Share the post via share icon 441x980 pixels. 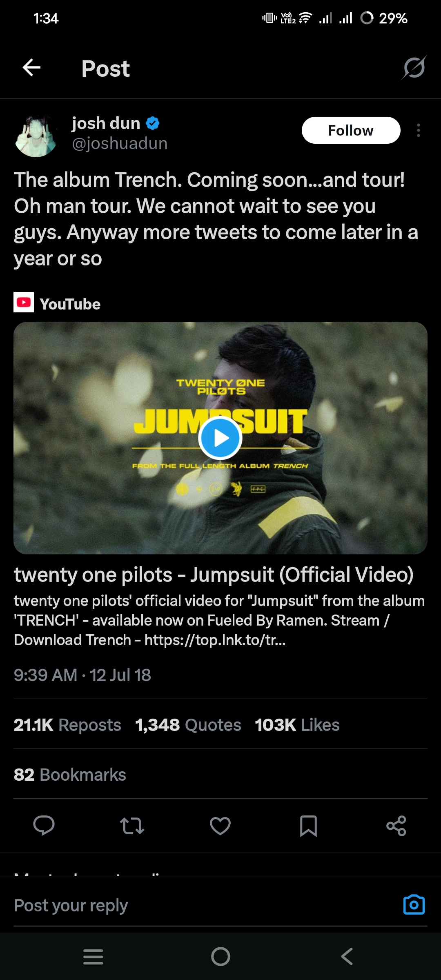pos(396,826)
